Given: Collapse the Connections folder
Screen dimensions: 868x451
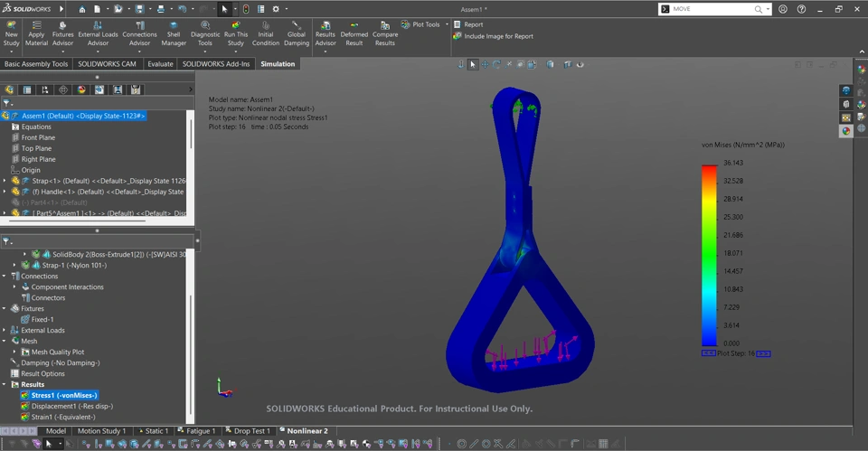Looking at the screenshot, I should pos(5,277).
